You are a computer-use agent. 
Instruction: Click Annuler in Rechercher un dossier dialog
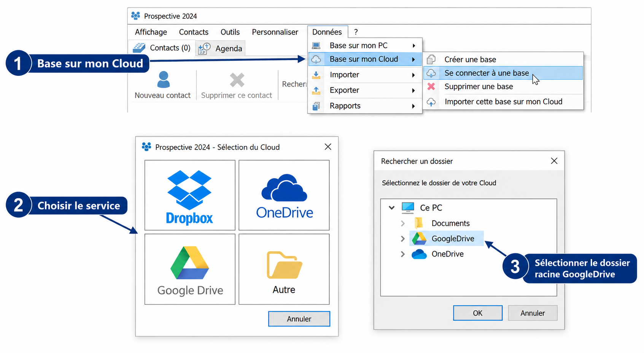pos(533,313)
